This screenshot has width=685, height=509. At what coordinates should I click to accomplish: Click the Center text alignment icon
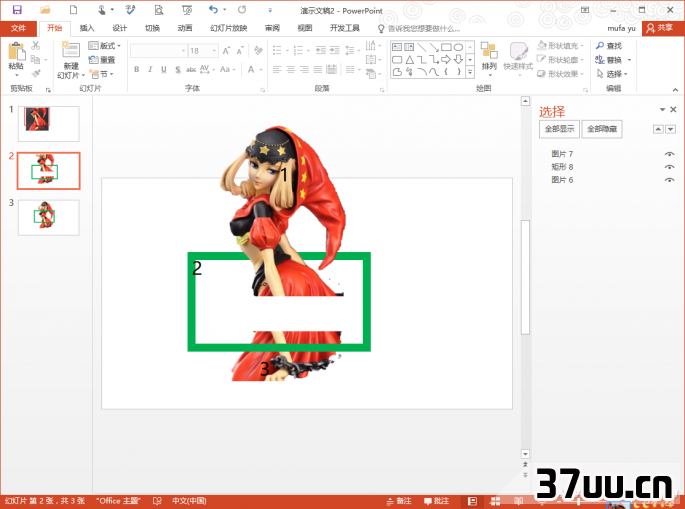click(291, 69)
